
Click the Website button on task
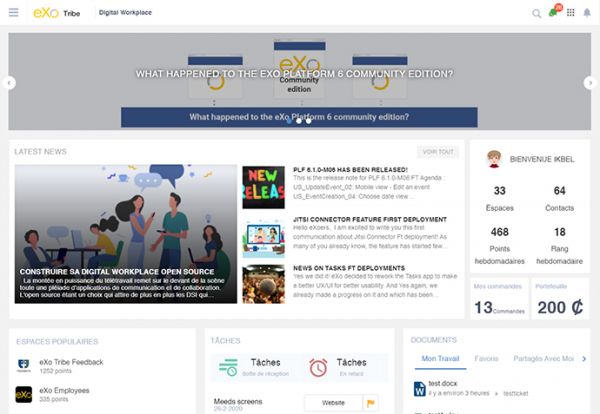333,403
